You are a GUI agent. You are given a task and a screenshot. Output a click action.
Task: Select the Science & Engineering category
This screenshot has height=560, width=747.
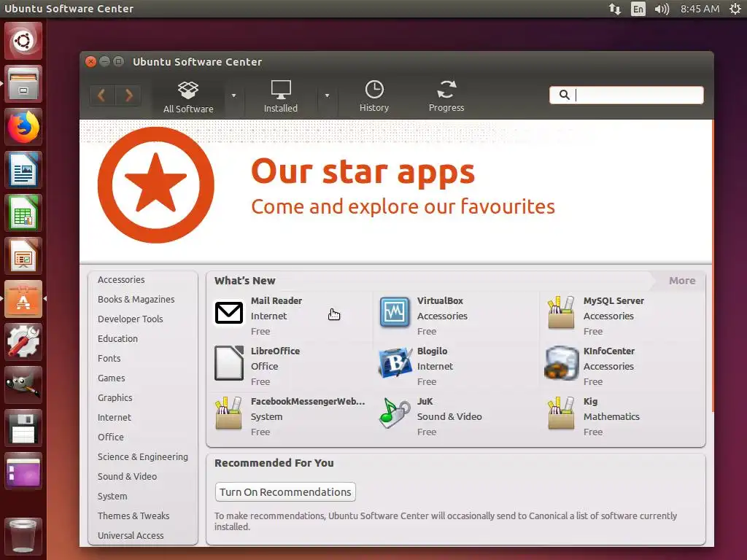pyautogui.click(x=143, y=456)
